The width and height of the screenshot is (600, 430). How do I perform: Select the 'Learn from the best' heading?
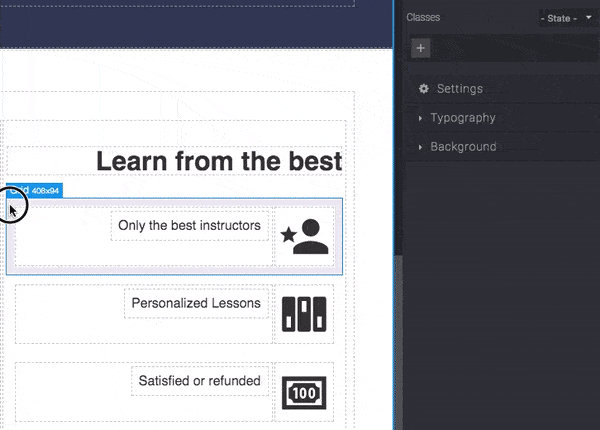coord(219,161)
